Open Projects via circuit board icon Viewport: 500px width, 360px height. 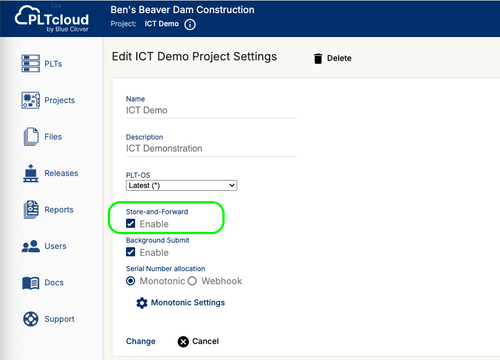[x=31, y=100]
